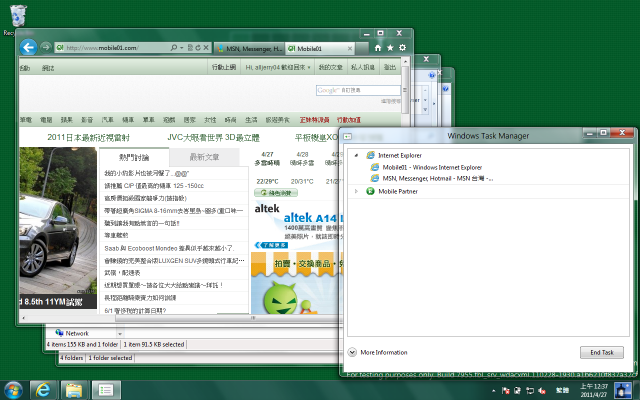The width and height of the screenshot is (640, 400).
Task: Open the Hi, alljerry04 user dropdown
Action: tap(278, 67)
